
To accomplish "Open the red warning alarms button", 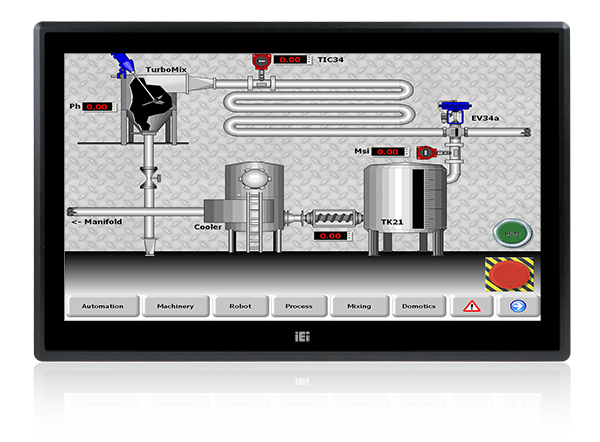I will (472, 306).
